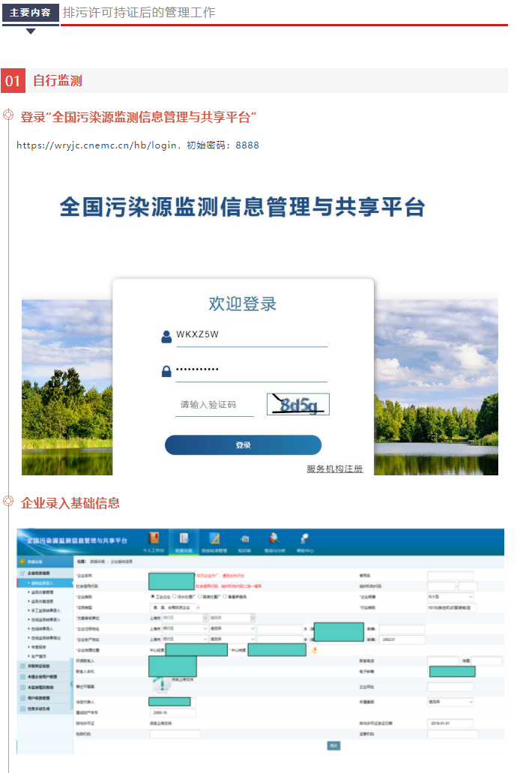Click the 企业网址 input field
Viewport: 532px width, 773px height.
(x=450, y=687)
